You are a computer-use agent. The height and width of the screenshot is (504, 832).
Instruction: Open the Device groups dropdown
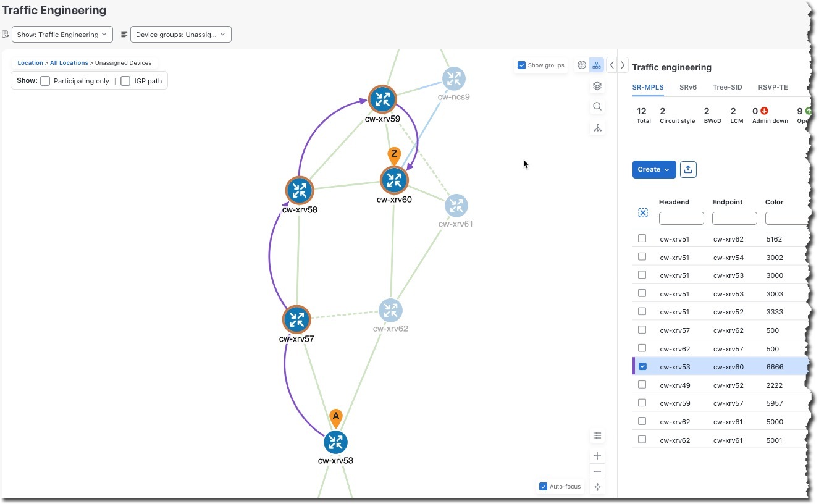click(x=180, y=34)
